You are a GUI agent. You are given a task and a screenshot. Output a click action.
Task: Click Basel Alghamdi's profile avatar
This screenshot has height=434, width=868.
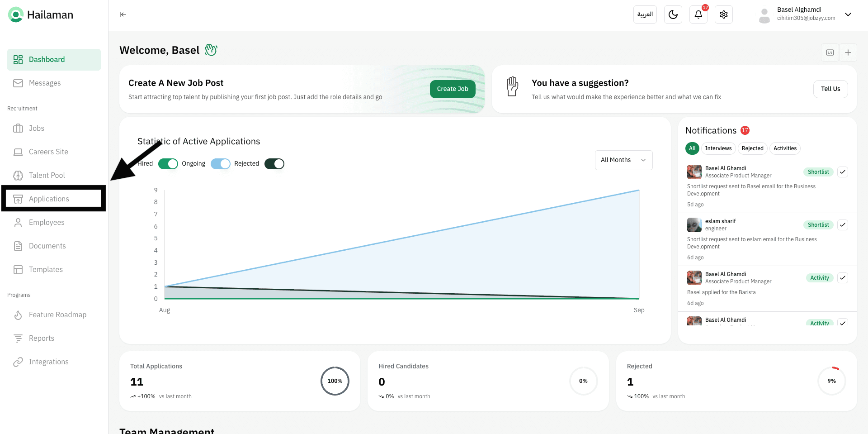(764, 15)
